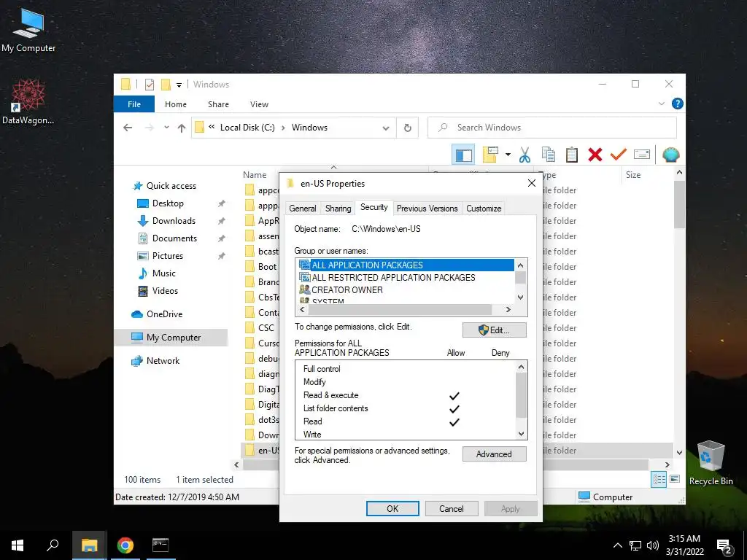Open Command Prompt from taskbar
747x560 pixels.
tap(160, 545)
